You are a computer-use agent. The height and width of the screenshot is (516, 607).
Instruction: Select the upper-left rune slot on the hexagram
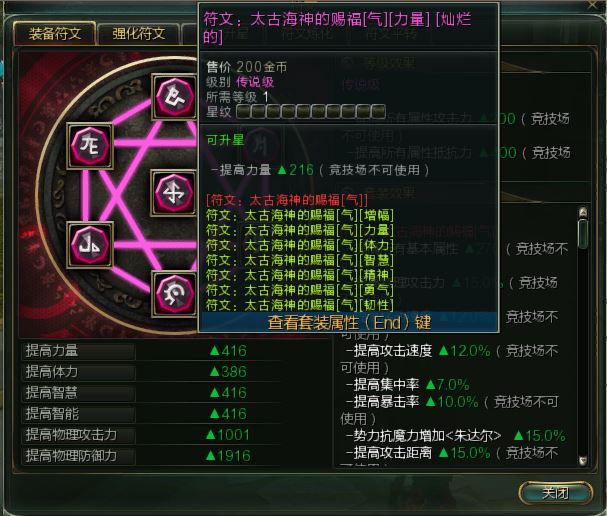pos(90,146)
